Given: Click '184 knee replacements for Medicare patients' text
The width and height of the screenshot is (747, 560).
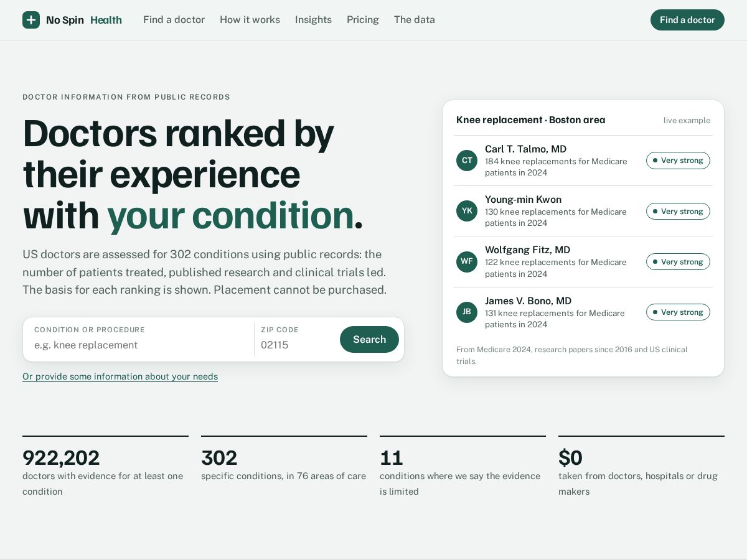Looking at the screenshot, I should pyautogui.click(x=556, y=167).
